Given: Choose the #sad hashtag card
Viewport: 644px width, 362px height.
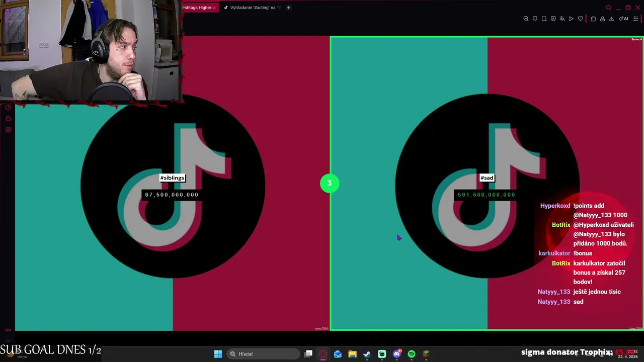Looking at the screenshot, I should click(487, 184).
